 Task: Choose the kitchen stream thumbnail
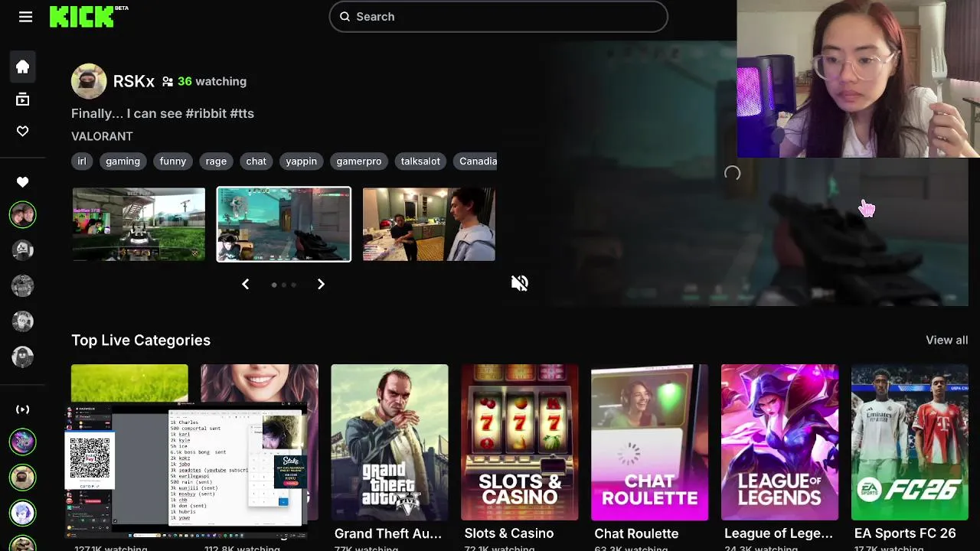(429, 224)
